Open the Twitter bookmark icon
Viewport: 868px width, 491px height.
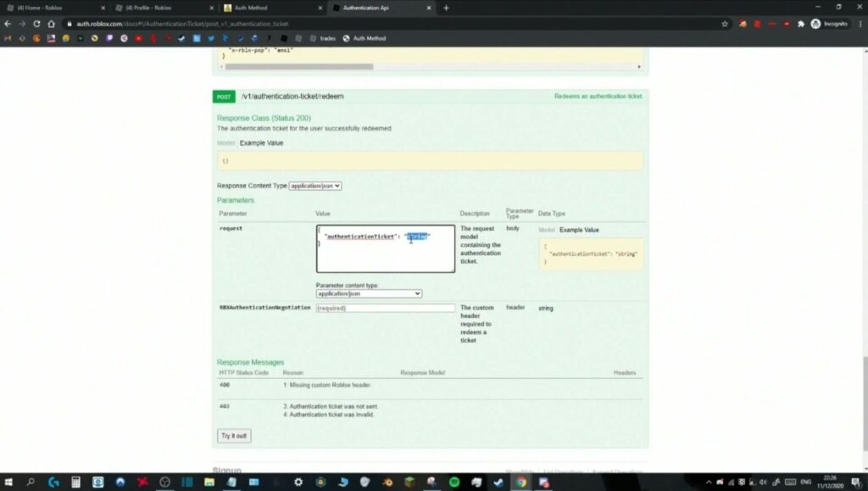pyautogui.click(x=211, y=38)
